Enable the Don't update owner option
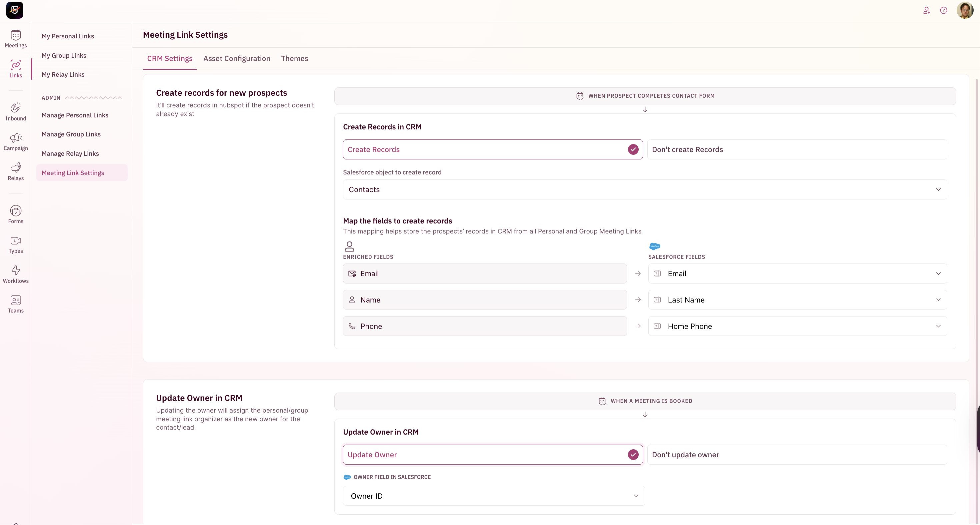This screenshot has height=525, width=980. (x=797, y=455)
